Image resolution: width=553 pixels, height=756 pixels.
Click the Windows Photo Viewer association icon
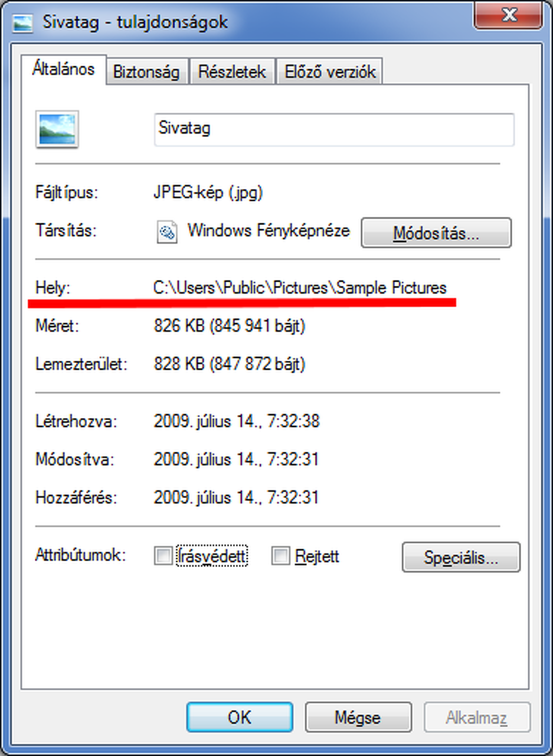(x=167, y=232)
